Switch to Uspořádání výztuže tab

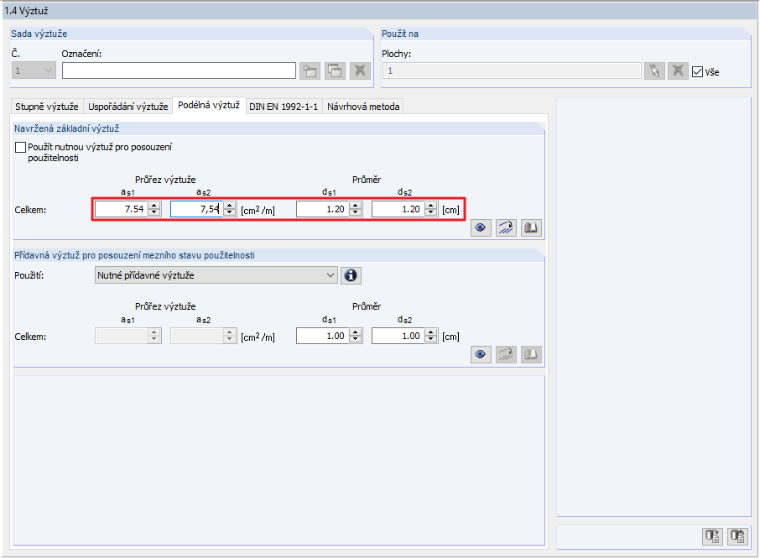pyautogui.click(x=128, y=107)
